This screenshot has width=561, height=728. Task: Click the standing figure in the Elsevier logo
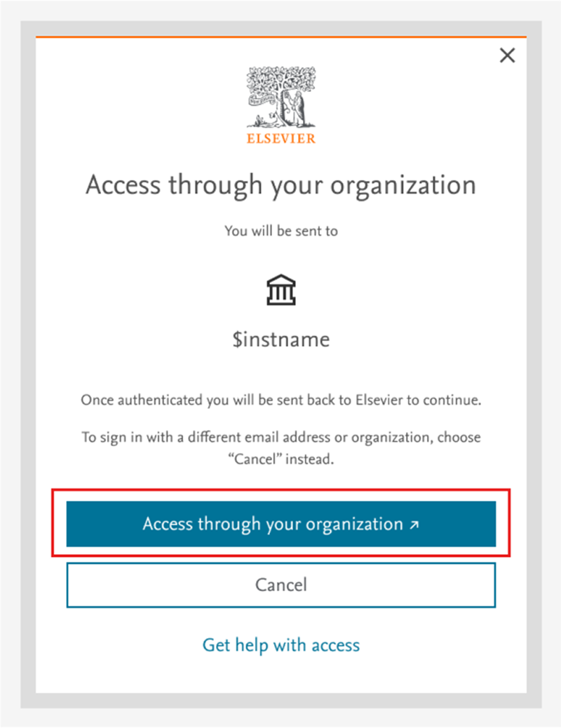299,107
